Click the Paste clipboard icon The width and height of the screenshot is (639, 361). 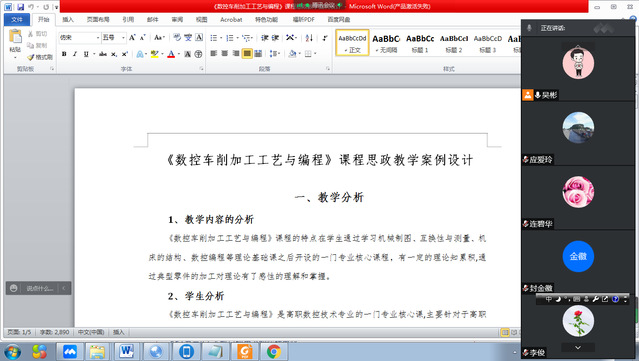(15, 41)
